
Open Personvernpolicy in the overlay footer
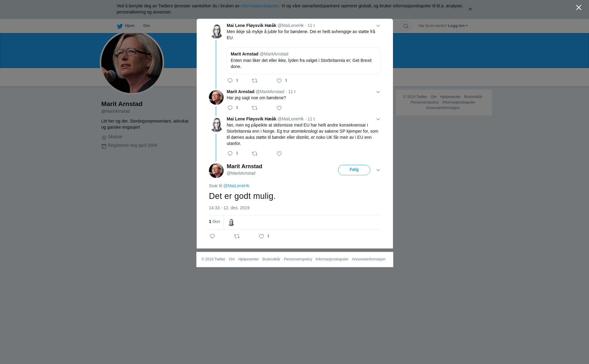pos(298,259)
